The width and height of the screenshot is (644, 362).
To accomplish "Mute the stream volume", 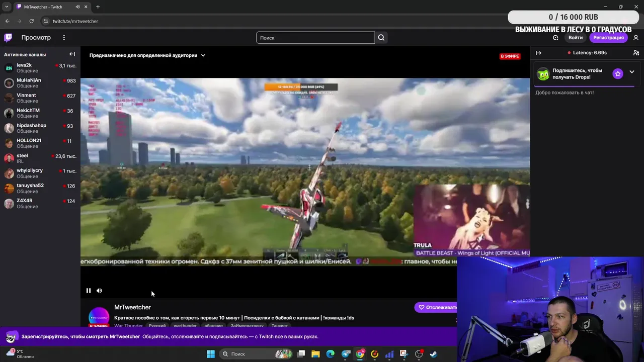I will (99, 291).
